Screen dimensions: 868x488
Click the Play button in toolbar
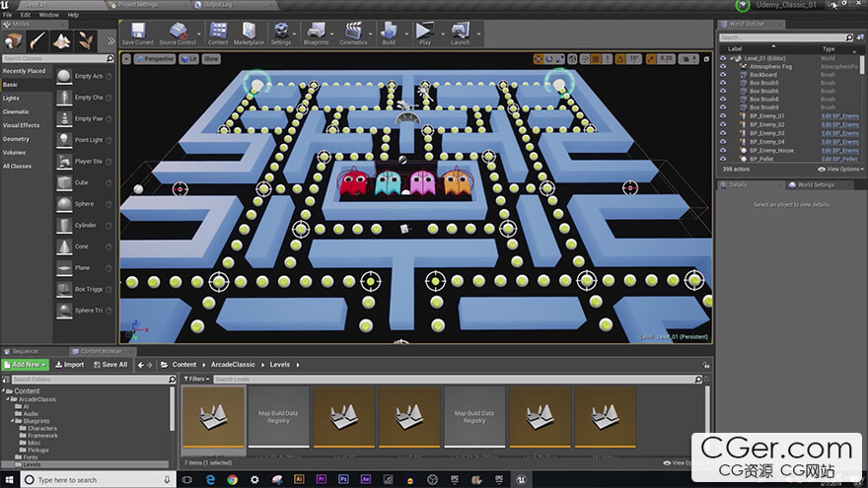click(425, 34)
